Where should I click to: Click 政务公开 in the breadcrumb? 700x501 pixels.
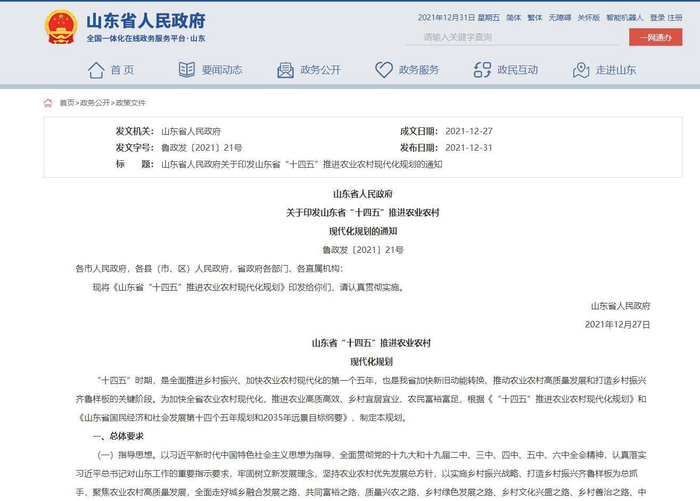(x=95, y=103)
